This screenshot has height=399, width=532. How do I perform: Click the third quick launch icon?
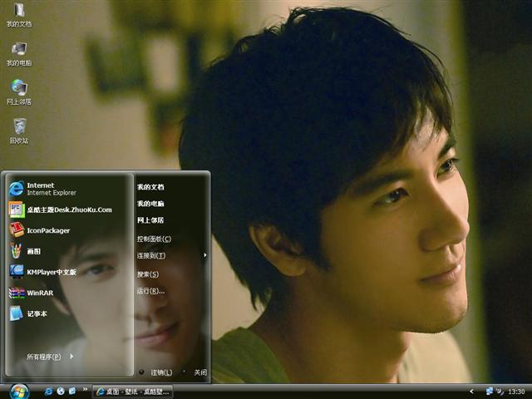[x=72, y=392]
